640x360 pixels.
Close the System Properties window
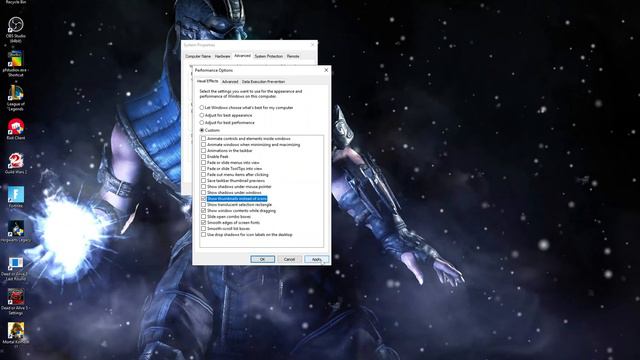point(313,44)
